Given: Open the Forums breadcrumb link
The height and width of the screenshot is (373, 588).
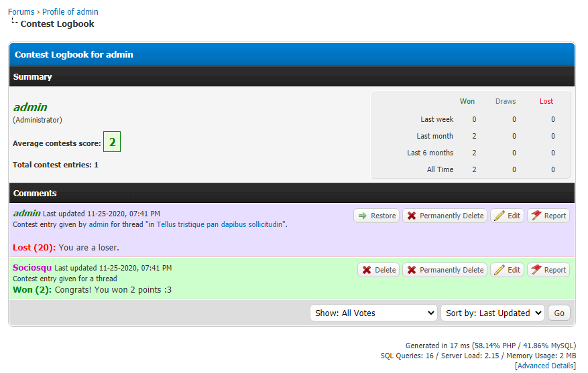Looking at the screenshot, I should pyautogui.click(x=21, y=12).
